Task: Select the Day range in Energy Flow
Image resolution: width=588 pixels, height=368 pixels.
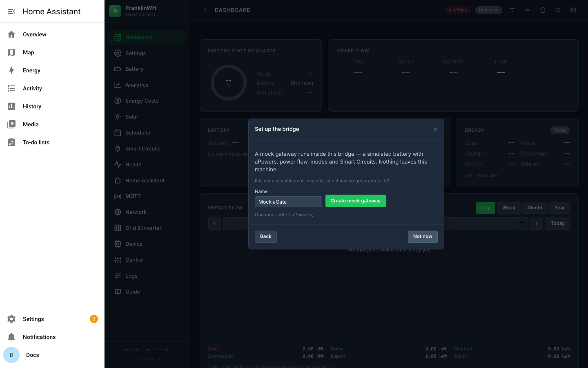Action: [x=486, y=208]
